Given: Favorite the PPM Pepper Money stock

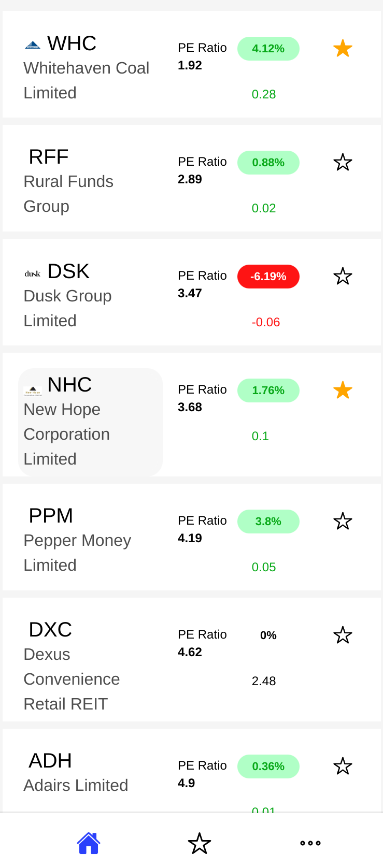Looking at the screenshot, I should (x=343, y=522).
